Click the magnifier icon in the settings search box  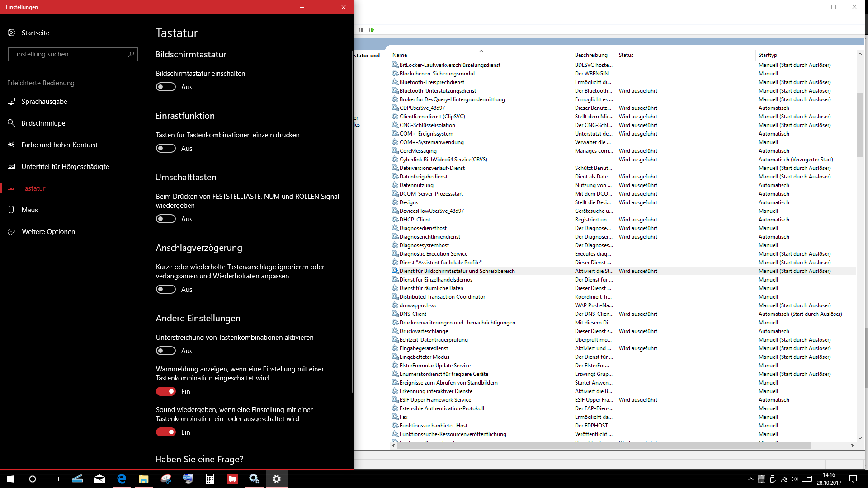[x=131, y=54]
